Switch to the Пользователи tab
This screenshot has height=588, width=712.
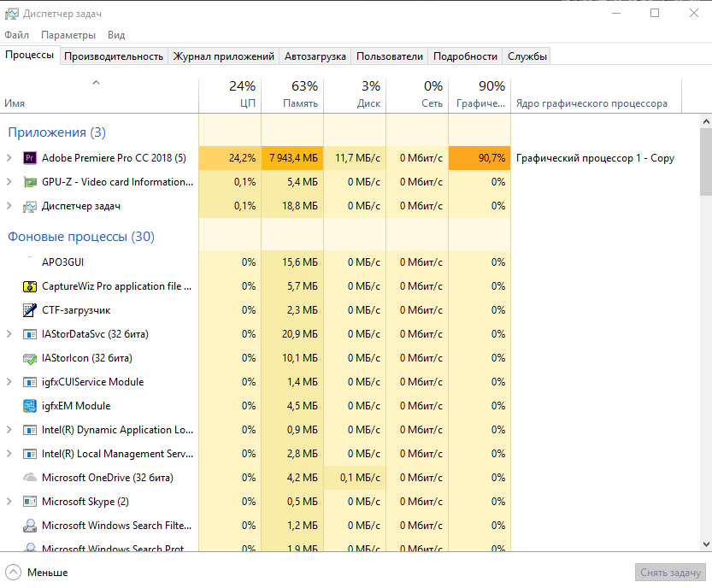coord(390,56)
